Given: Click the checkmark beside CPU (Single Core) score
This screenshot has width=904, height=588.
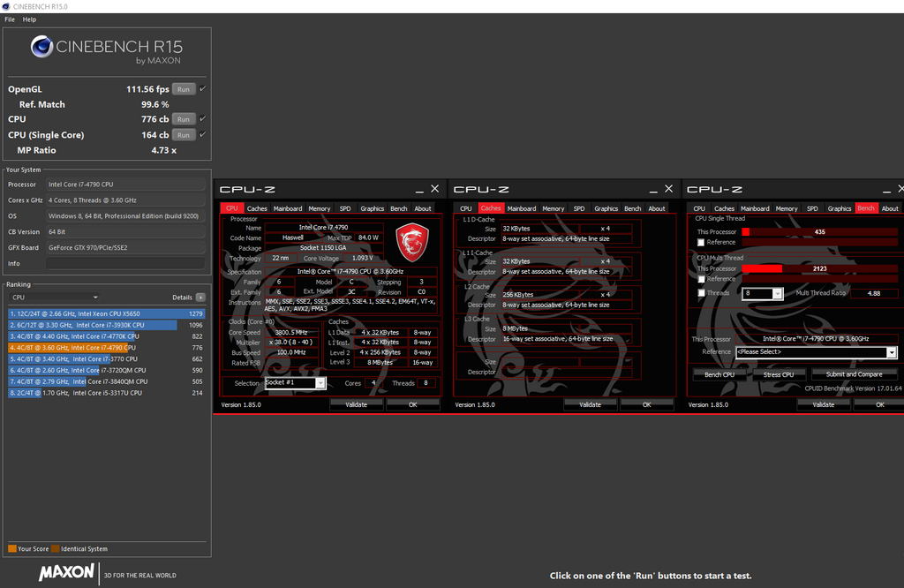Looking at the screenshot, I should click(205, 134).
